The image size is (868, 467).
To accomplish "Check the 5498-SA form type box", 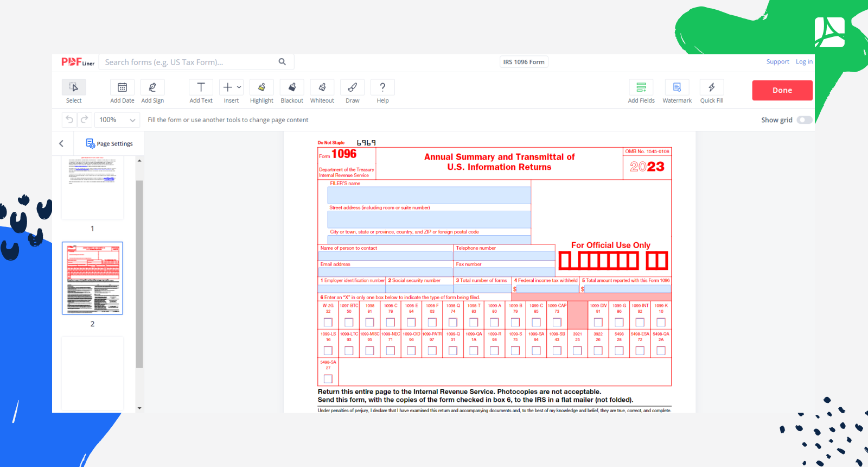I will (x=328, y=378).
